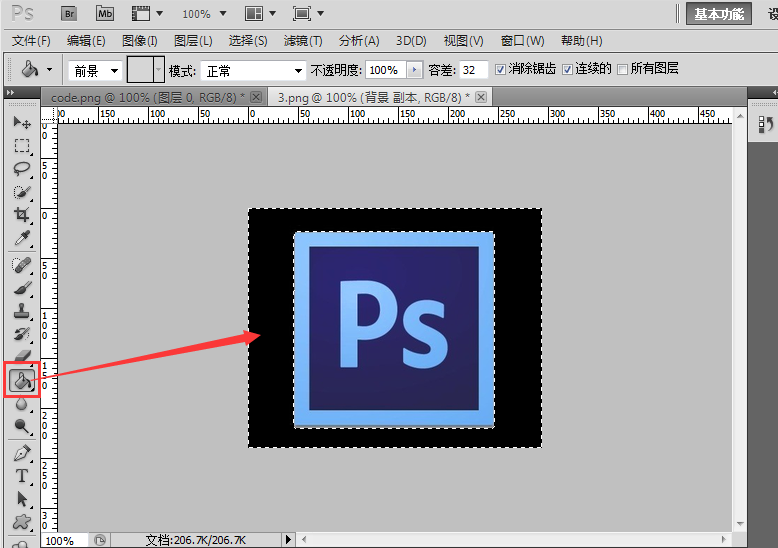Open the 窗口(W) menu

pos(522,41)
